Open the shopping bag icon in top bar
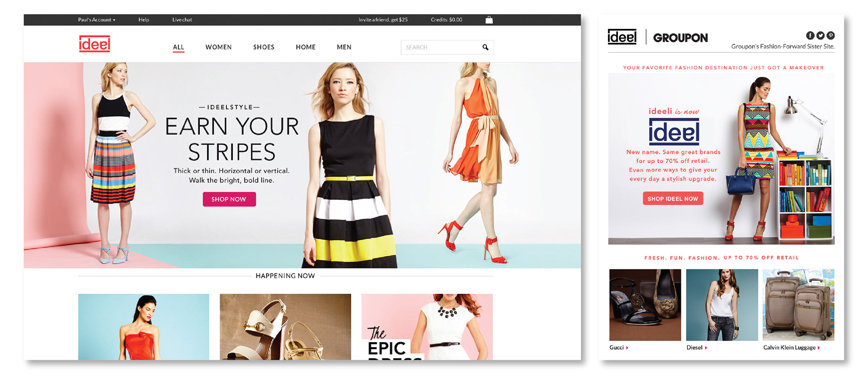 click(489, 20)
